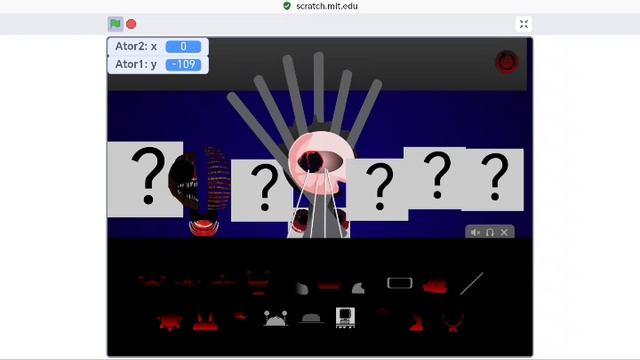Select the small gray hood-shaped icon

pos(358,288)
